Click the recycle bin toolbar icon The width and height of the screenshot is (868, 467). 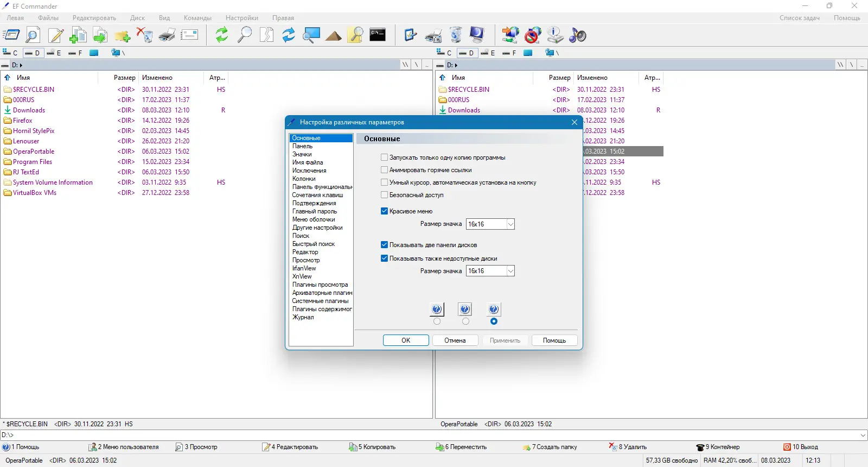[x=456, y=35]
